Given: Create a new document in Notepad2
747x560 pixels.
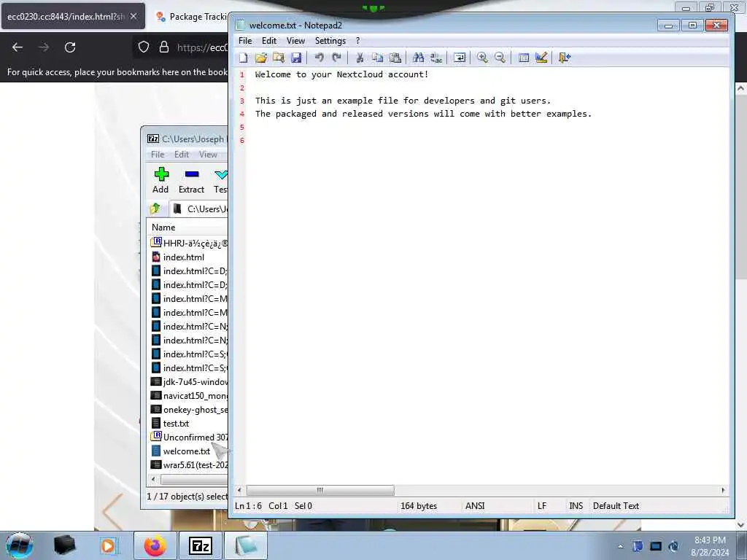Looking at the screenshot, I should 244,58.
